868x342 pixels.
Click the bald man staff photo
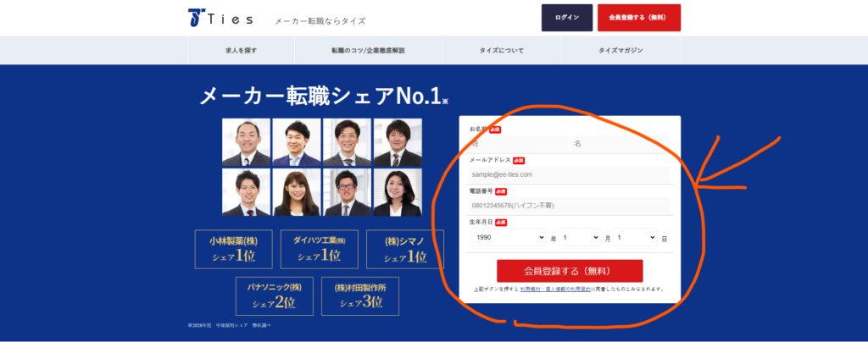click(247, 142)
